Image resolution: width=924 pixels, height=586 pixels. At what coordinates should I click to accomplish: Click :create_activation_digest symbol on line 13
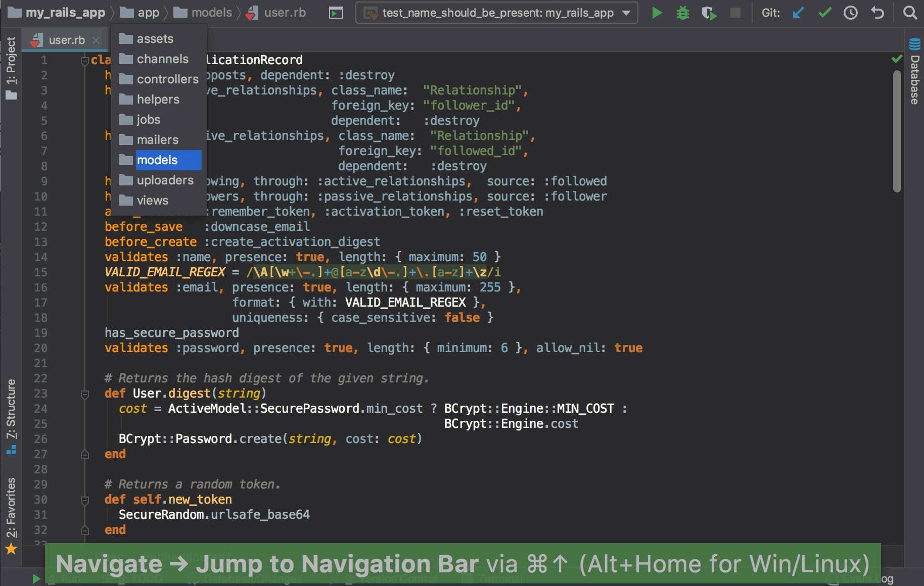click(x=292, y=242)
